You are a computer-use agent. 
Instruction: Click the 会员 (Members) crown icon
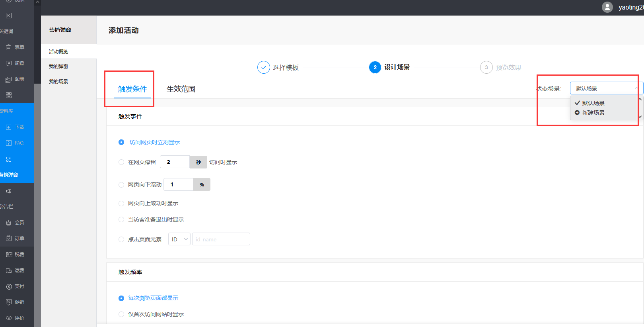(9, 223)
